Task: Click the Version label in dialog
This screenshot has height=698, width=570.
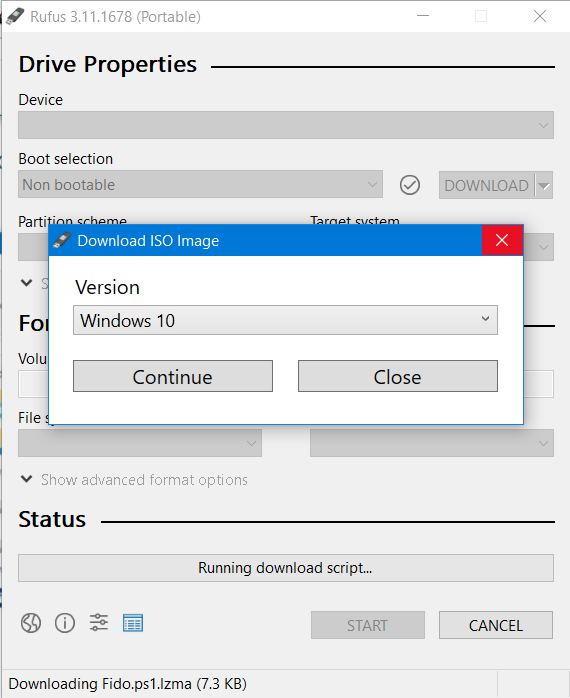Action: coord(107,287)
